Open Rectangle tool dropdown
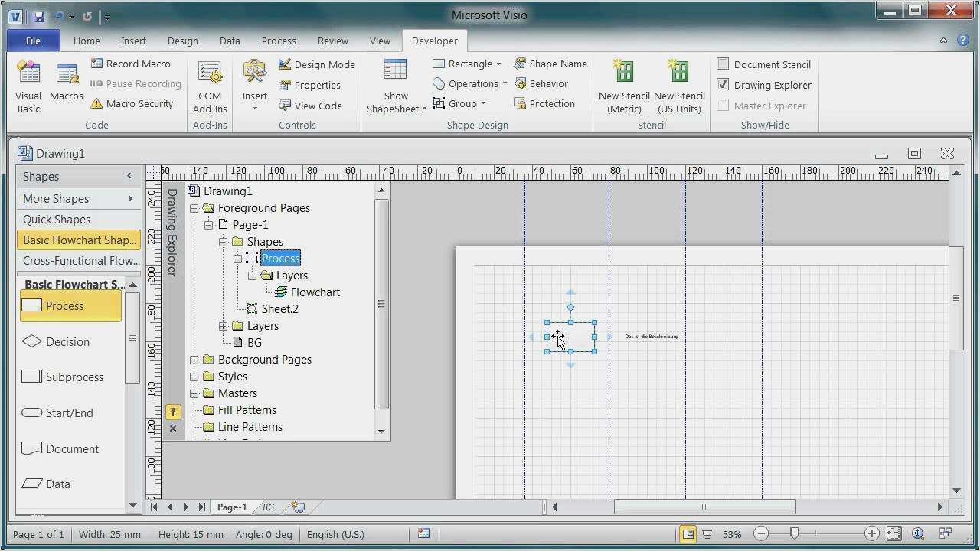Viewport: 980px width, 551px height. 498,64
